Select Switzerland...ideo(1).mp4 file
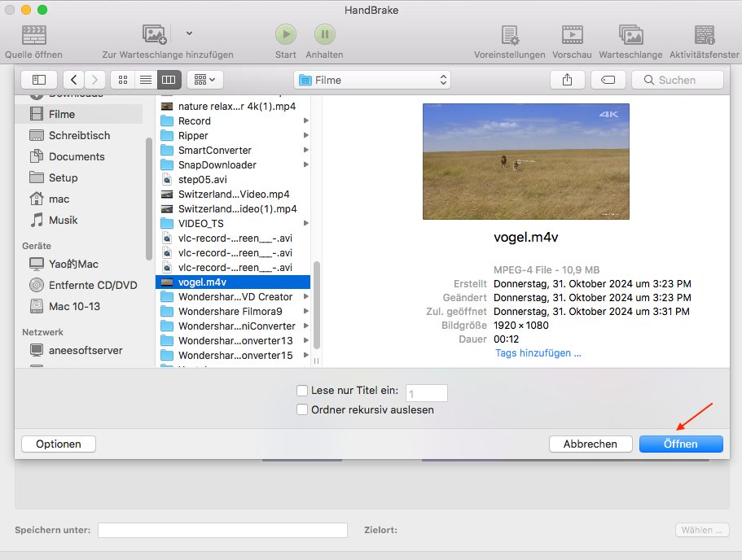The image size is (742, 560). coord(233,209)
